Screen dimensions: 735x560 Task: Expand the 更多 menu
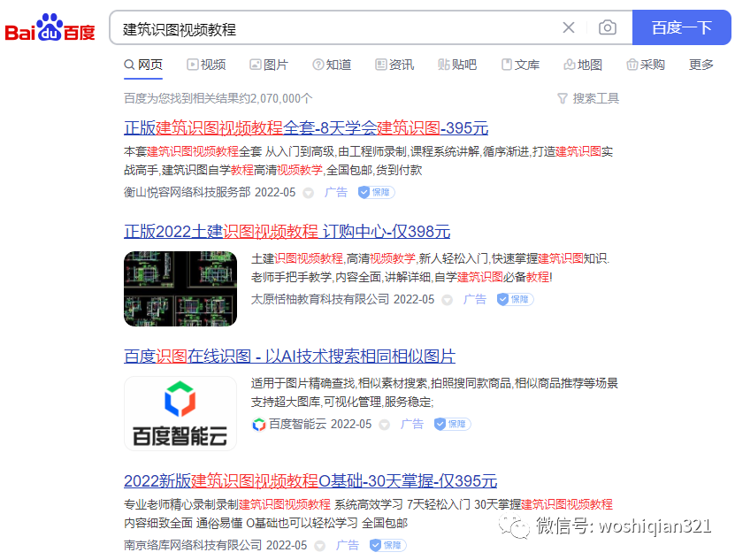pyautogui.click(x=701, y=65)
